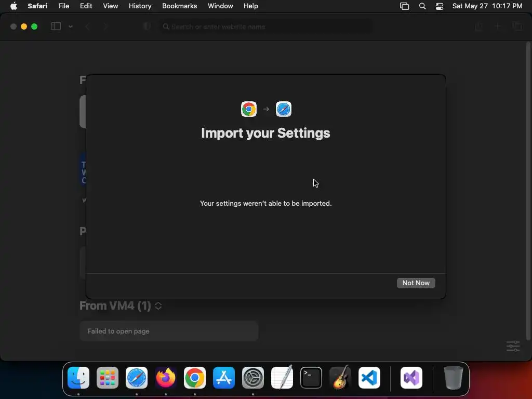Viewport: 532px width, 399px height.
Task: Go back with the back arrow
Action: coord(87,26)
